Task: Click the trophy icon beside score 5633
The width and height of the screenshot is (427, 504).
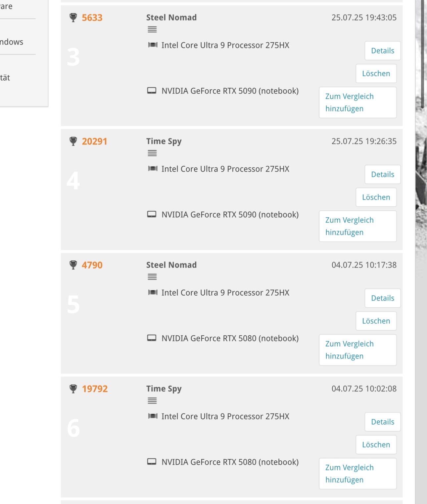Action: 73,18
